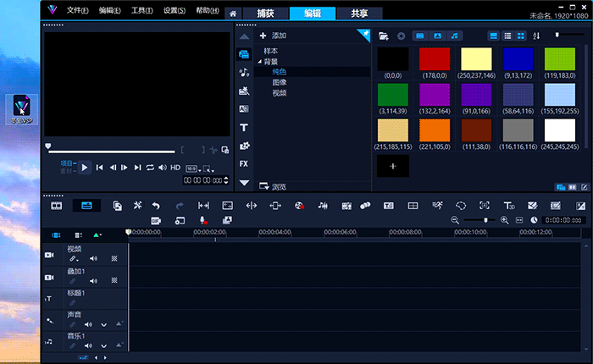Mute the 叠加1 overlay track audio

click(x=93, y=280)
